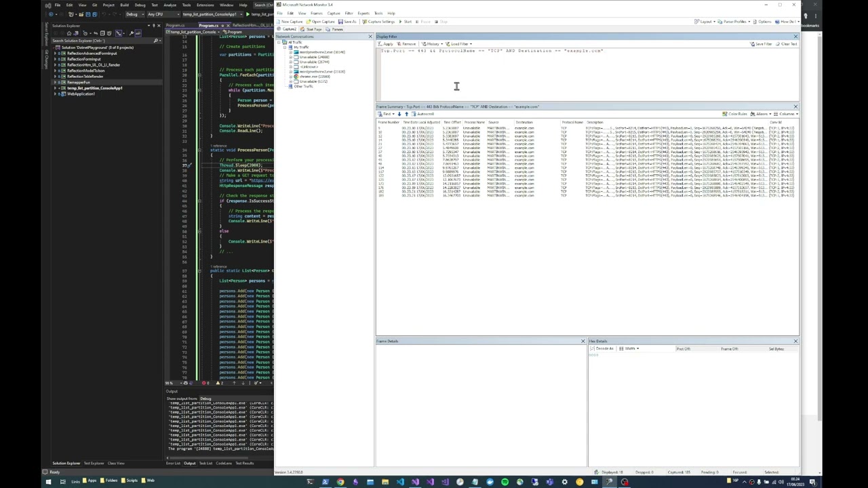Open the Test Explorer tab
This screenshot has width=868, height=488.
93,463
